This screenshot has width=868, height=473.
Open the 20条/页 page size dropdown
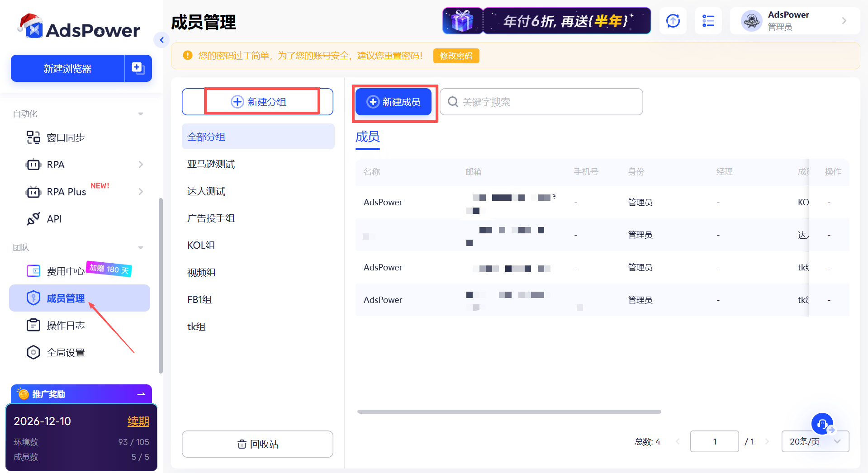tap(814, 441)
